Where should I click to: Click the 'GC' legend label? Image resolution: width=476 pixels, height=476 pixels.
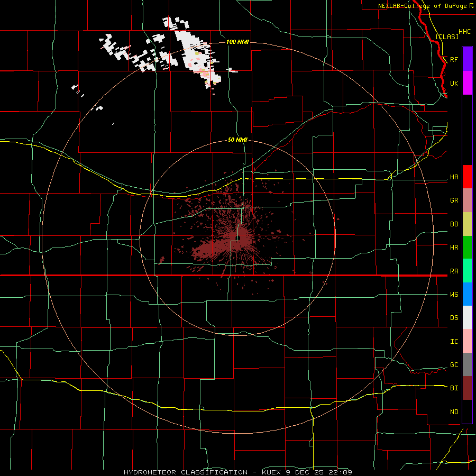click(454, 365)
